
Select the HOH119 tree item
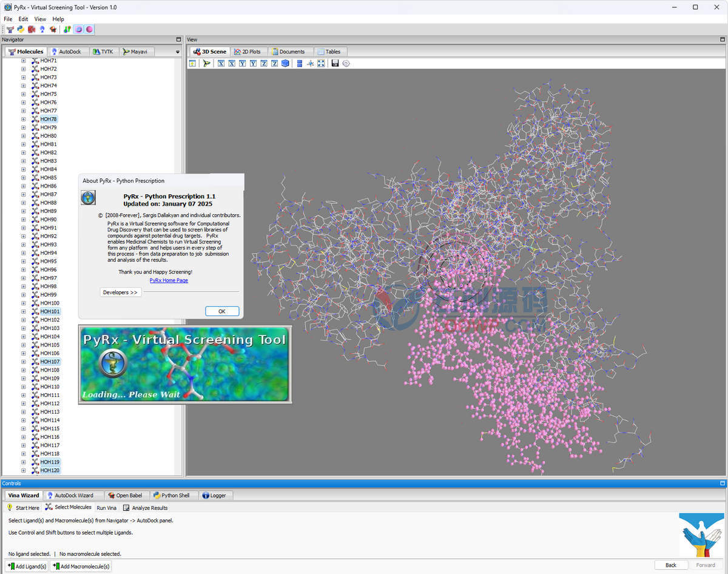[x=50, y=462]
